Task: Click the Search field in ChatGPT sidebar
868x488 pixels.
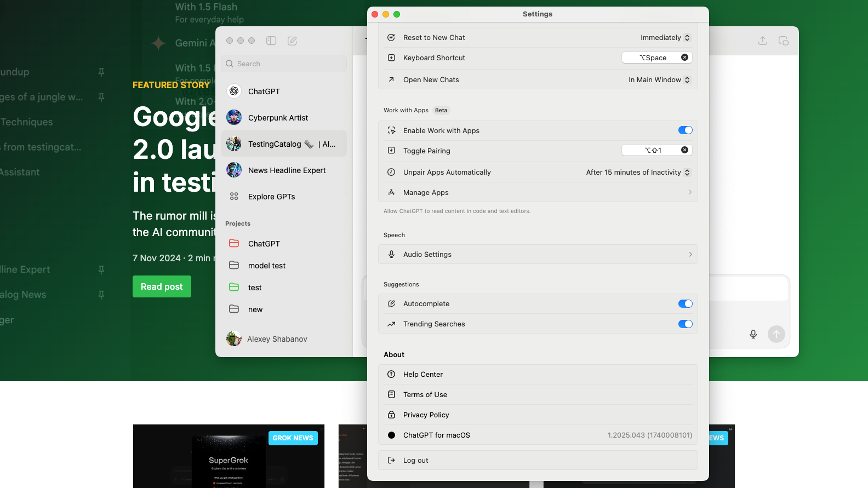Action: (x=284, y=64)
